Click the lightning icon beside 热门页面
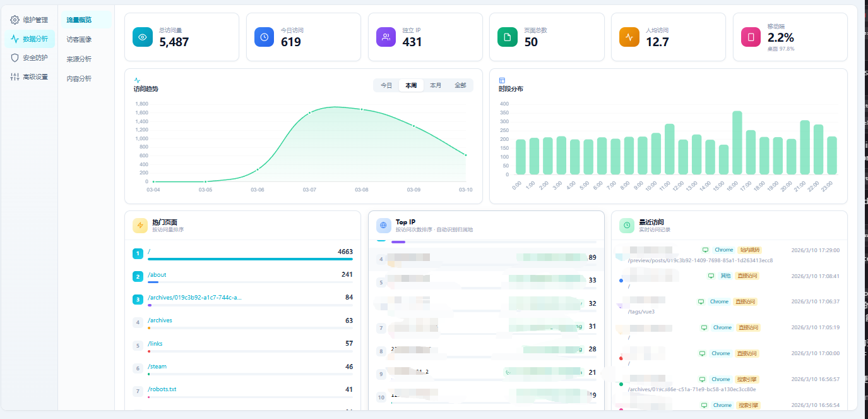 (x=140, y=226)
